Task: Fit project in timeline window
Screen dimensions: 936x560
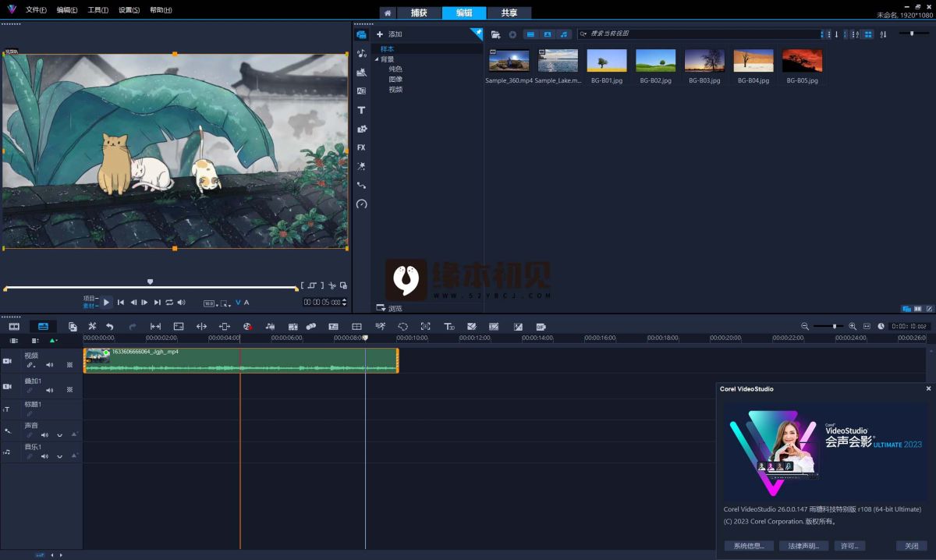Action: pos(867,326)
